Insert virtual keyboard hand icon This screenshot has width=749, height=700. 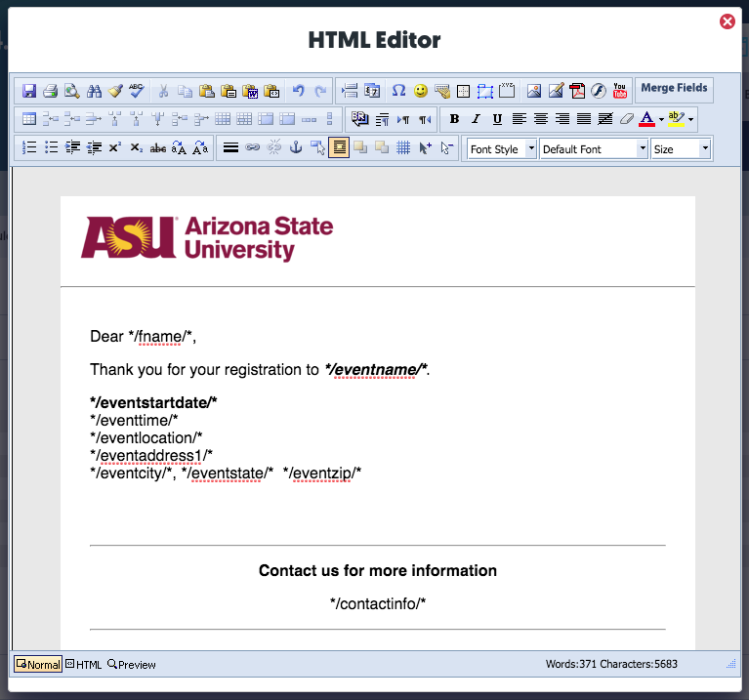[x=442, y=91]
